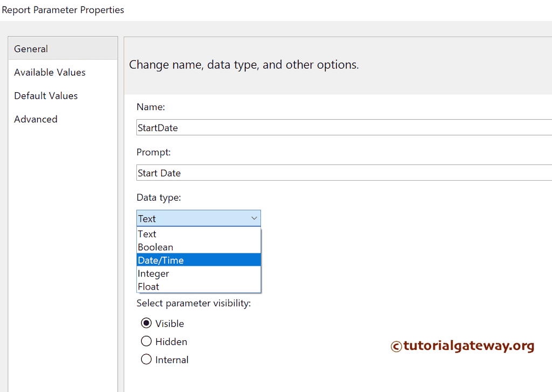Select Float in the data type list
Screen dimensions: 552x392
click(148, 286)
